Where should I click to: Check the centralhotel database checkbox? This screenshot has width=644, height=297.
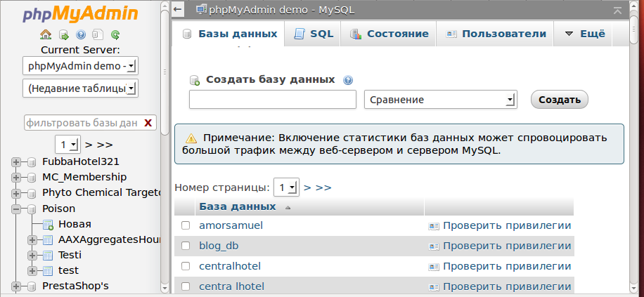point(186,266)
